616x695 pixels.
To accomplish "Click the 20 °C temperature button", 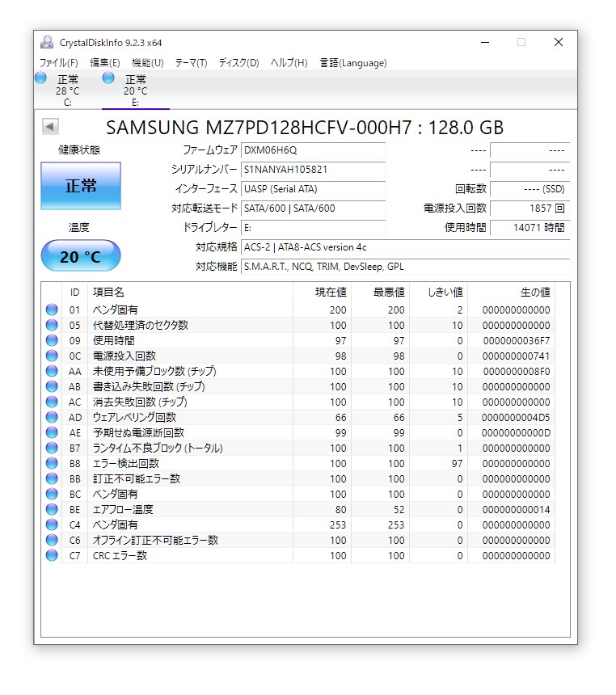I will [81, 255].
